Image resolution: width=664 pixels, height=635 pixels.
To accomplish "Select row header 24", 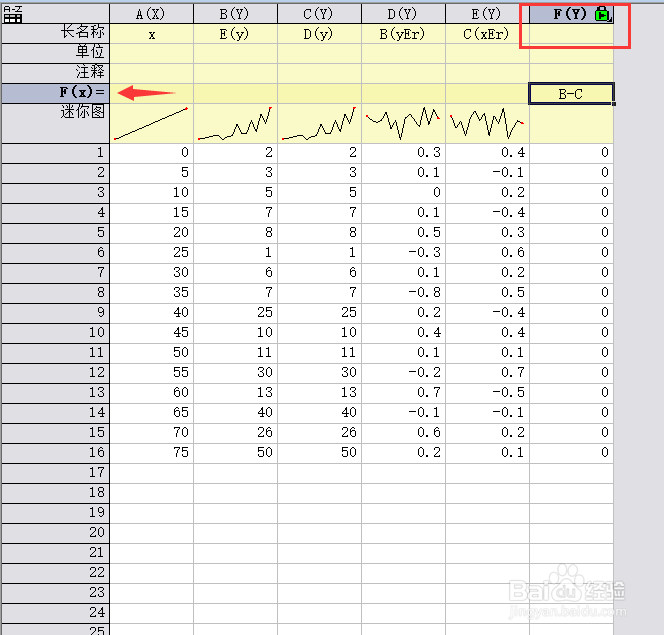I will coord(55,613).
